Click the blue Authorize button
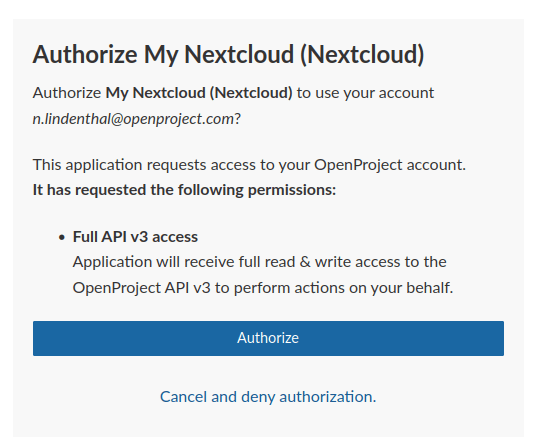 [x=268, y=338]
